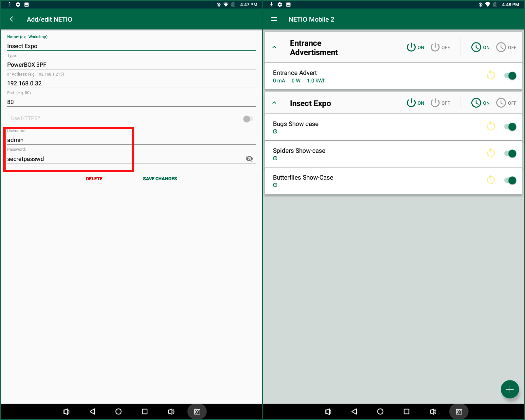
Task: Tap the Insect Expo group title
Action: pyautogui.click(x=311, y=103)
